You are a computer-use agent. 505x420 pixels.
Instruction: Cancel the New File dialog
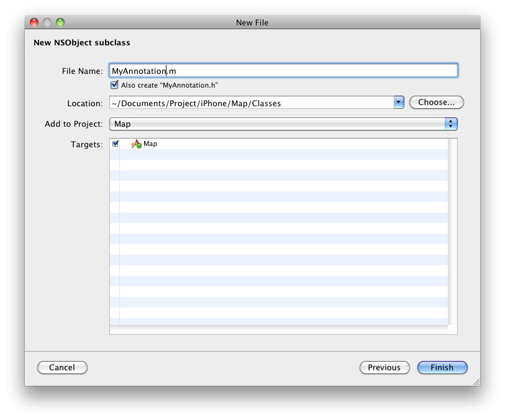62,368
